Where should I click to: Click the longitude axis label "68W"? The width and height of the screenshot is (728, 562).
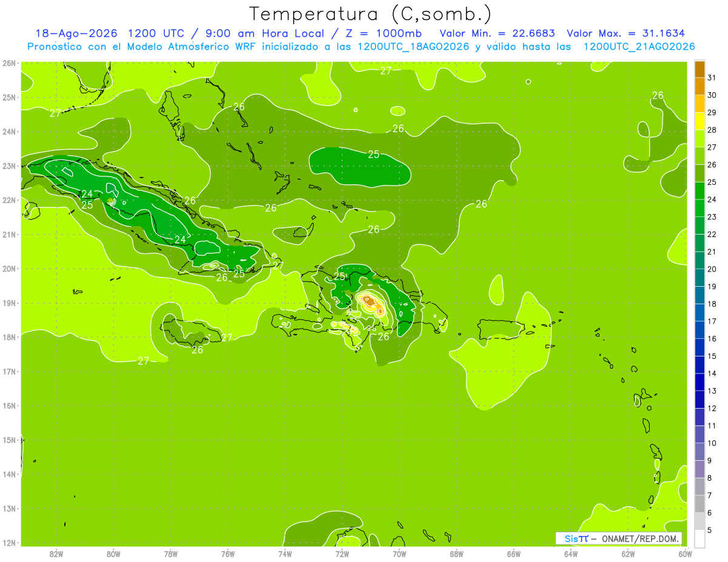pyautogui.click(x=456, y=554)
